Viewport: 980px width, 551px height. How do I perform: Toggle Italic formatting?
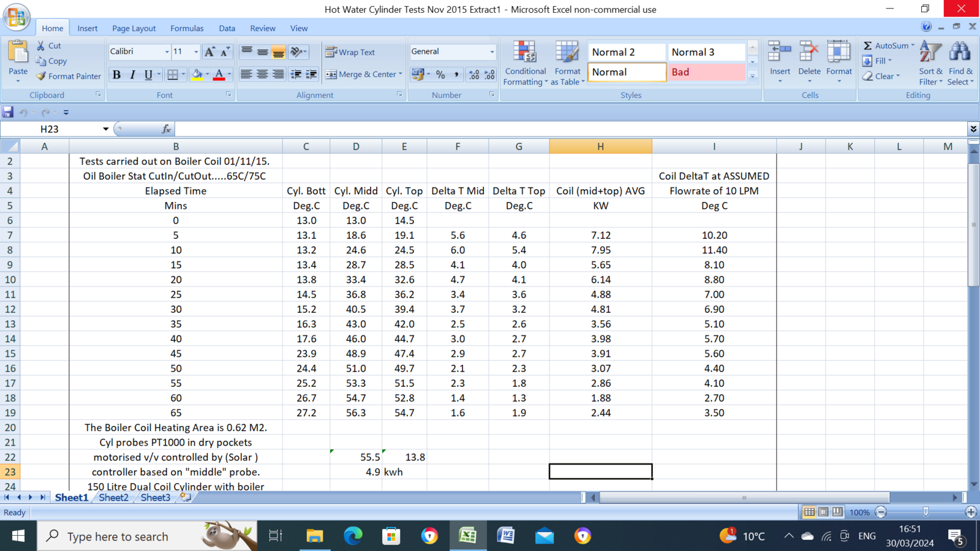point(132,75)
